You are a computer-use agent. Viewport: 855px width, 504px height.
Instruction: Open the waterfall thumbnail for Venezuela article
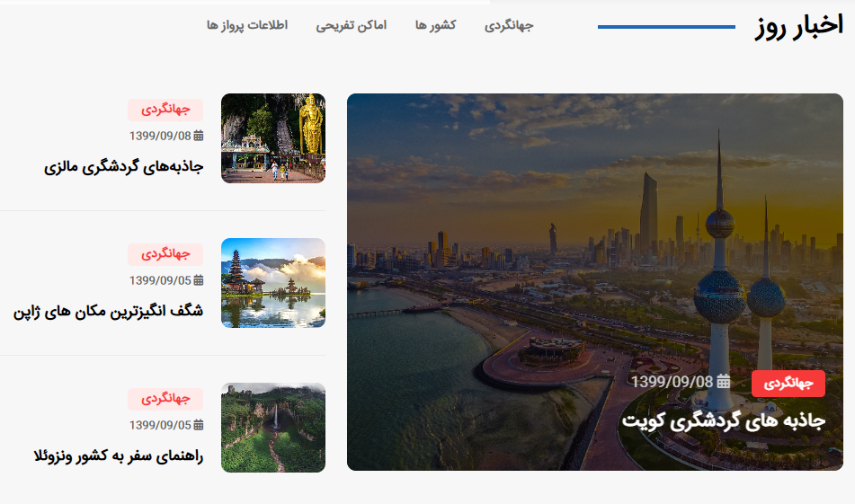273,428
